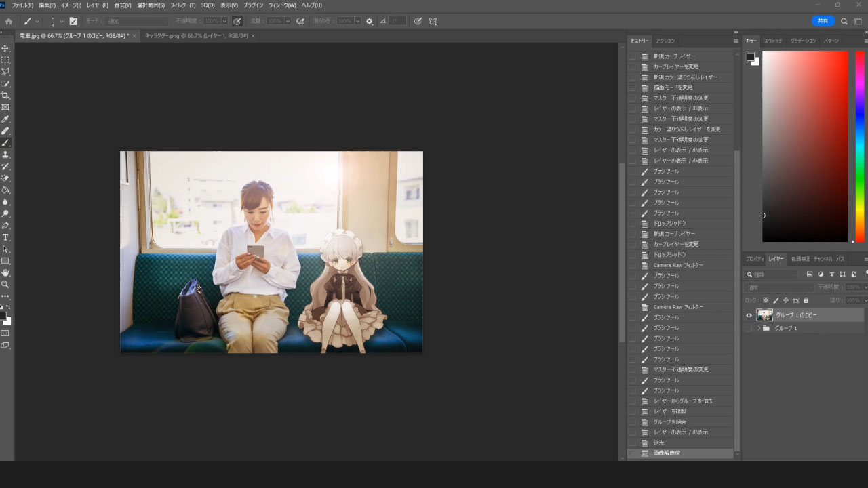
Task: Hide グループ 1 のコピー layer via eye icon
Action: click(x=749, y=315)
